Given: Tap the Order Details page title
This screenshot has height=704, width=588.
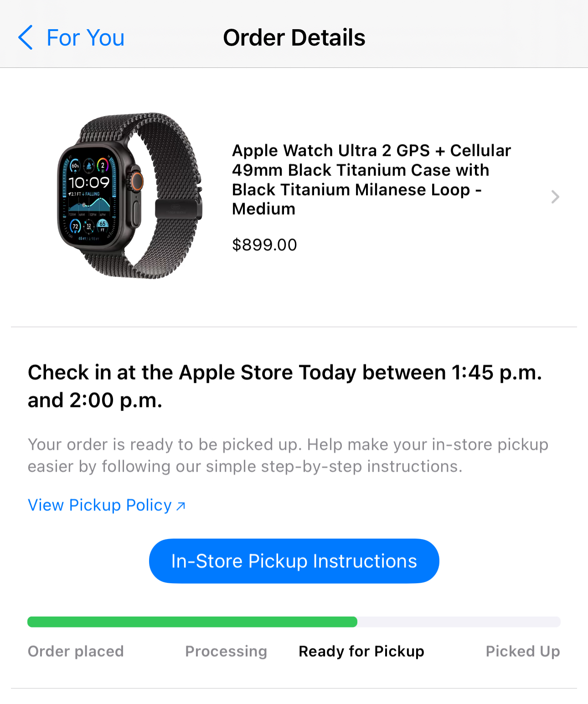Looking at the screenshot, I should point(294,37).
